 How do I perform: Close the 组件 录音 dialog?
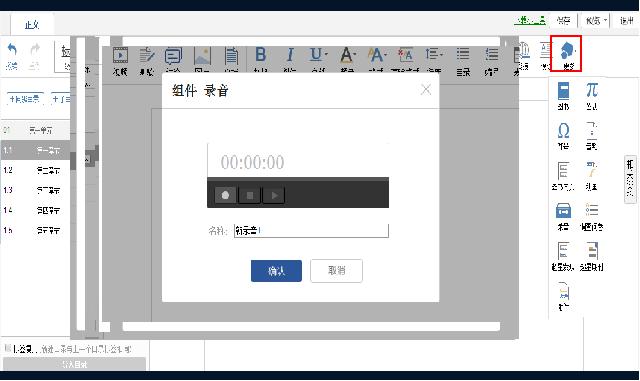click(426, 89)
